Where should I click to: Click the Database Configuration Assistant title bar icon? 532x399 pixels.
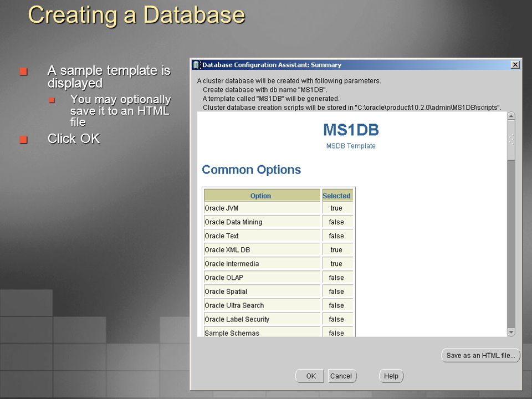coord(196,64)
